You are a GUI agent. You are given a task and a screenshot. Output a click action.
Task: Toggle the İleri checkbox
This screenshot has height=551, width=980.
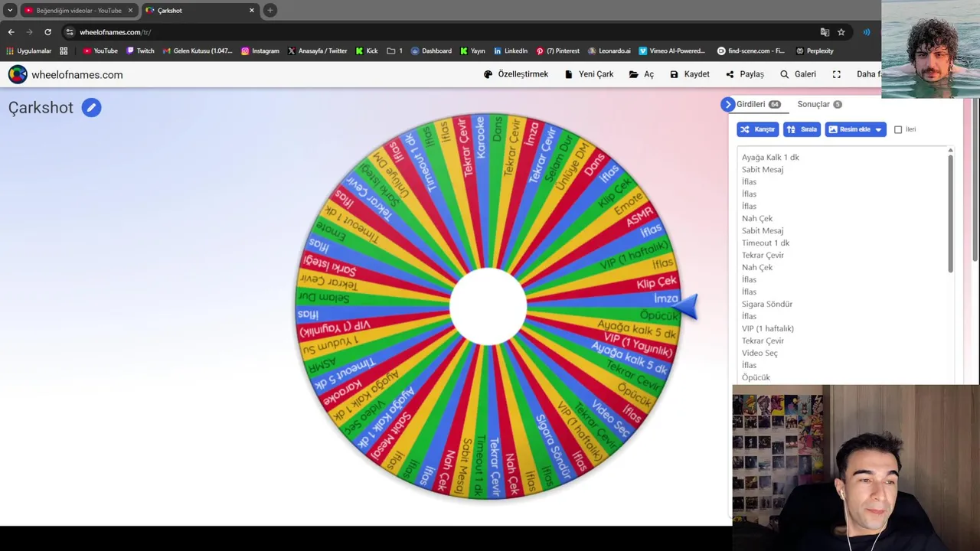point(898,129)
